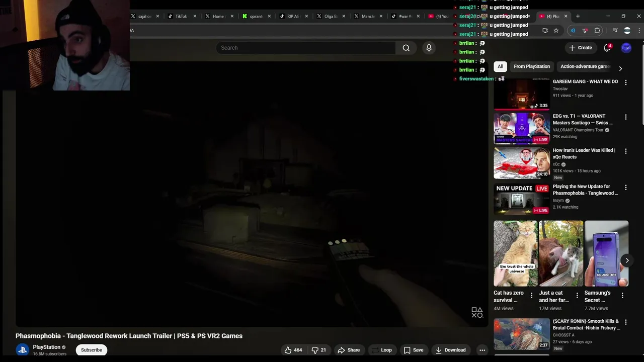Open the VALORANT Champions Tour channel name

click(x=578, y=130)
